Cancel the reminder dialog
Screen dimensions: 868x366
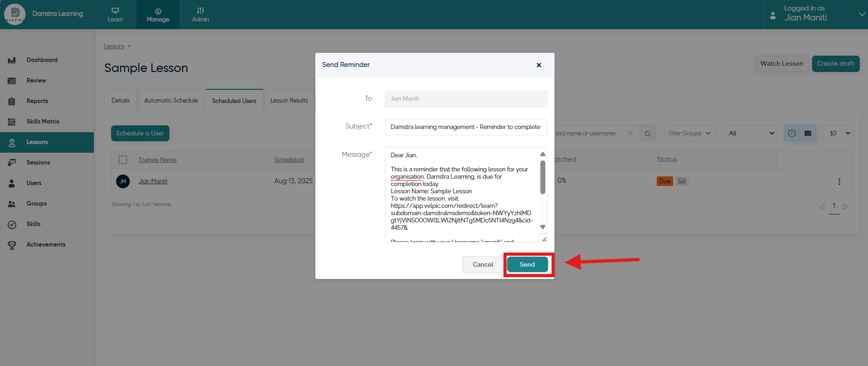click(x=483, y=265)
